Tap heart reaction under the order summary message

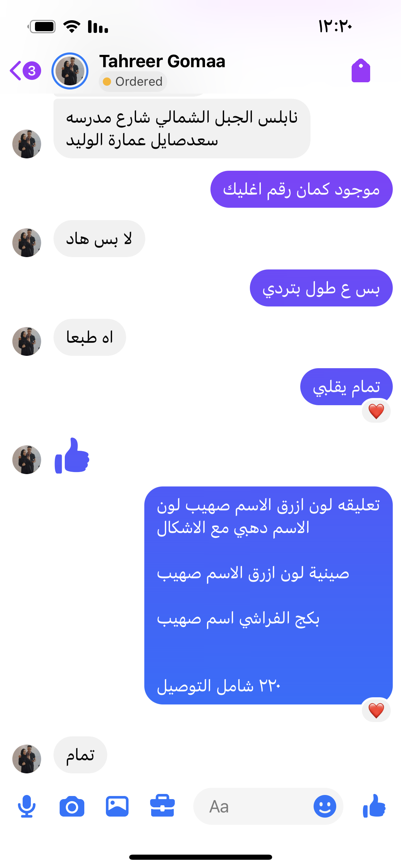coord(376,710)
